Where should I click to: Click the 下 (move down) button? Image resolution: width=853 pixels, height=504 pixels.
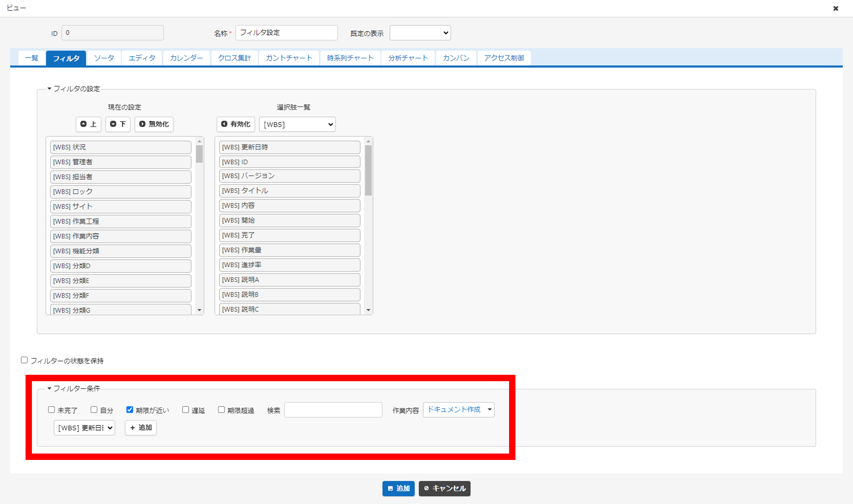[x=118, y=124]
